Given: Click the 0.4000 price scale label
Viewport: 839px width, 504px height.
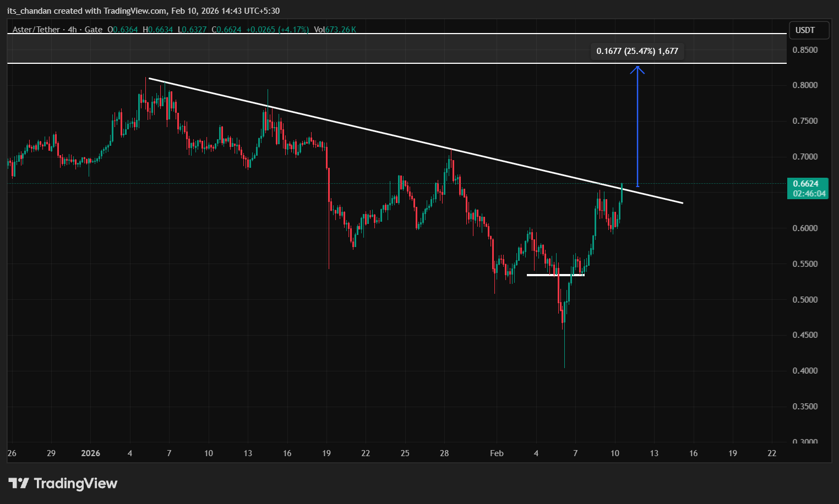Looking at the screenshot, I should click(805, 371).
